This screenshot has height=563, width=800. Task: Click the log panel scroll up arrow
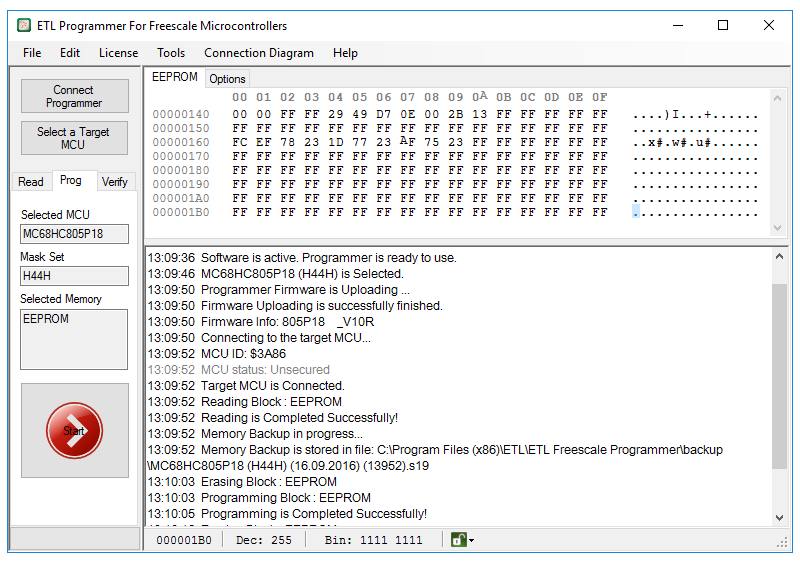click(780, 257)
